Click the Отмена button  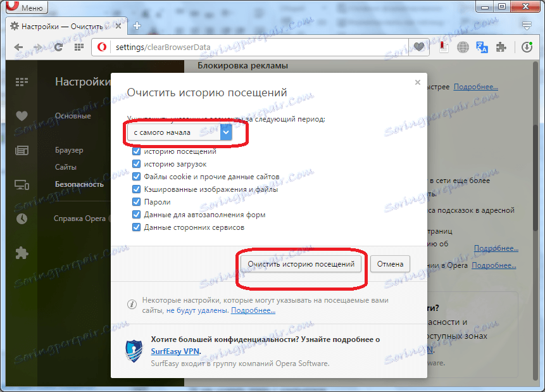click(390, 264)
